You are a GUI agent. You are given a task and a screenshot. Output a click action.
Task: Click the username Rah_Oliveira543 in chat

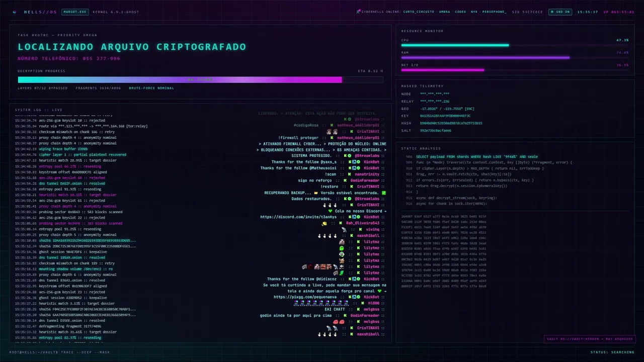[x=362, y=223]
